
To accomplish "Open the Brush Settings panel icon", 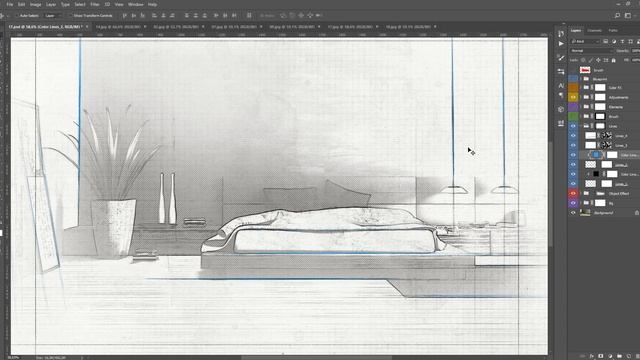I will [x=561, y=58].
